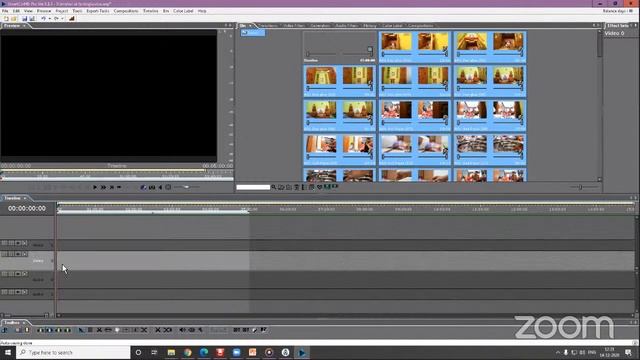Open the notification center icon in tray
Viewport: 640px width, 360px height.
[628, 352]
